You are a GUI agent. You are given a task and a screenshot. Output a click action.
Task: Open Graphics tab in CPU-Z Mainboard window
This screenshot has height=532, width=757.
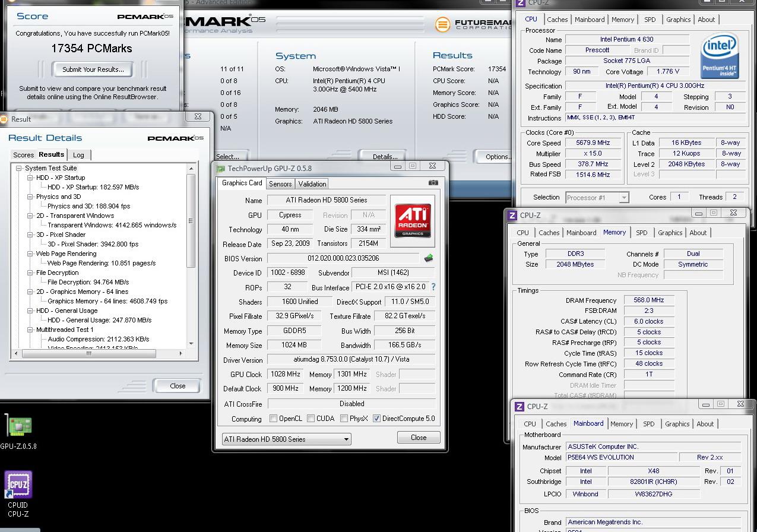677,424
